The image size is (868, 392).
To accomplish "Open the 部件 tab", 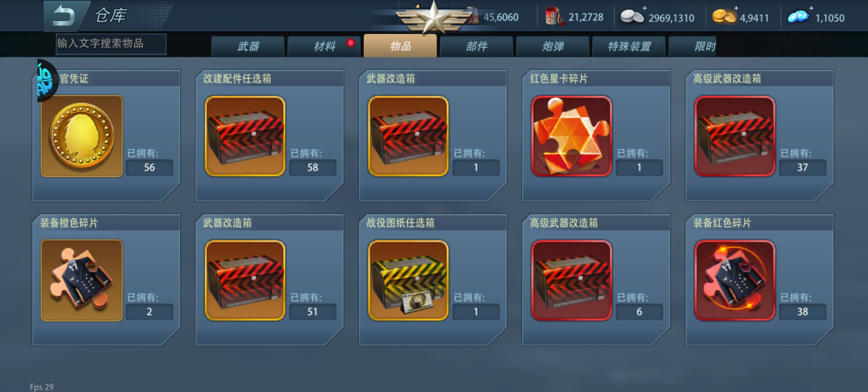I will point(477,46).
